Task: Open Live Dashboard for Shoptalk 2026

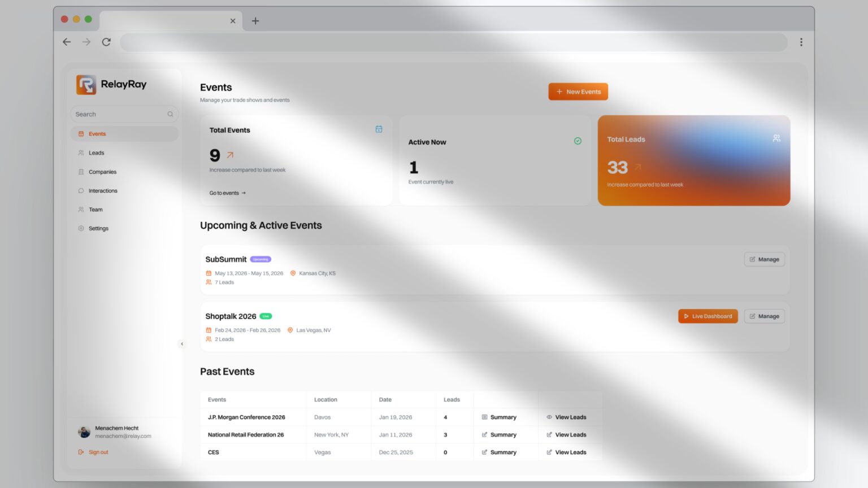Action: pyautogui.click(x=708, y=316)
